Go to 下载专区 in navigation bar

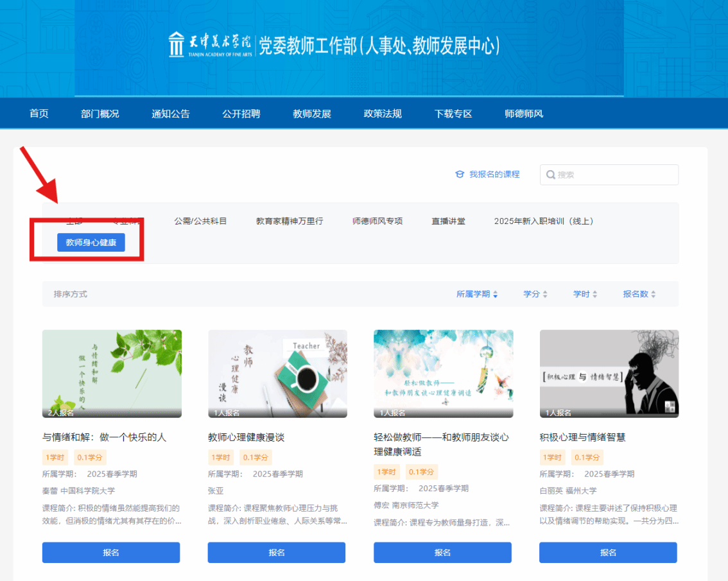coord(453,114)
